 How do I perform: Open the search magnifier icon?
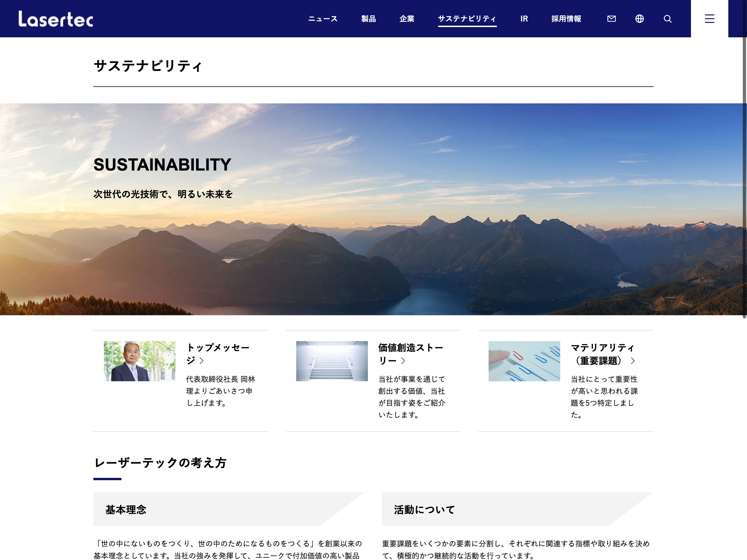tap(667, 19)
